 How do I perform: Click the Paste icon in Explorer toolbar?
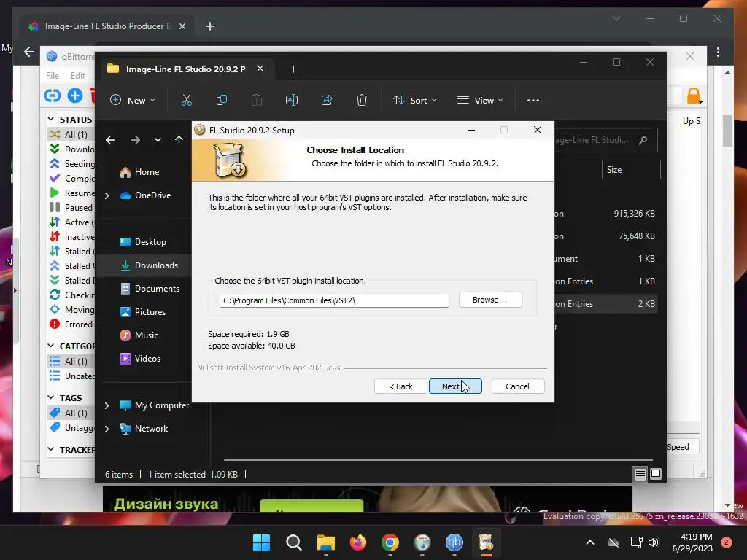256,101
